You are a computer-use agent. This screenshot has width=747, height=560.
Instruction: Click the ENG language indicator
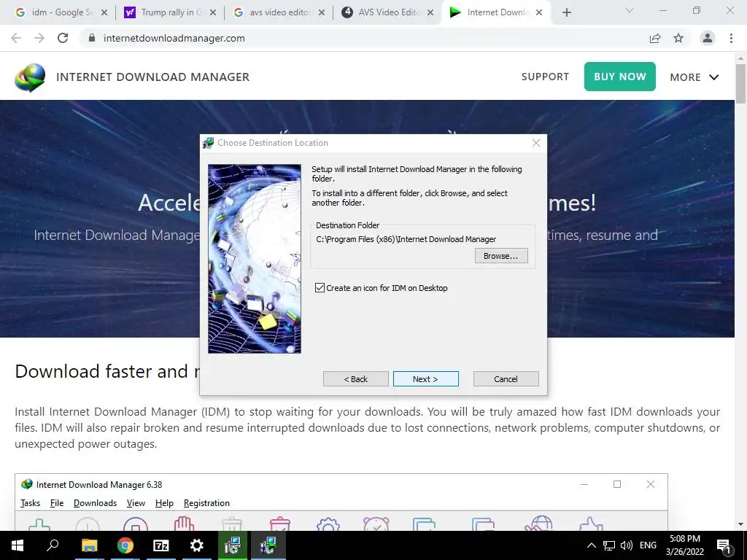[648, 545]
